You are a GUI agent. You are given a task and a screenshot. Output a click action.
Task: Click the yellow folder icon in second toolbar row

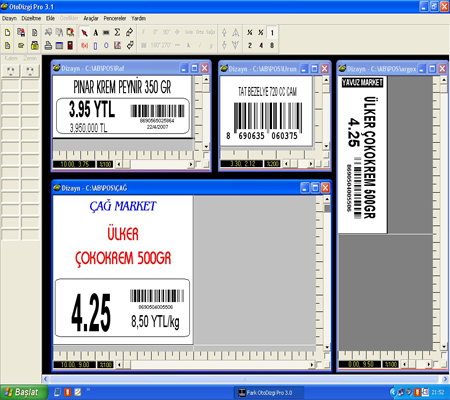(35, 45)
